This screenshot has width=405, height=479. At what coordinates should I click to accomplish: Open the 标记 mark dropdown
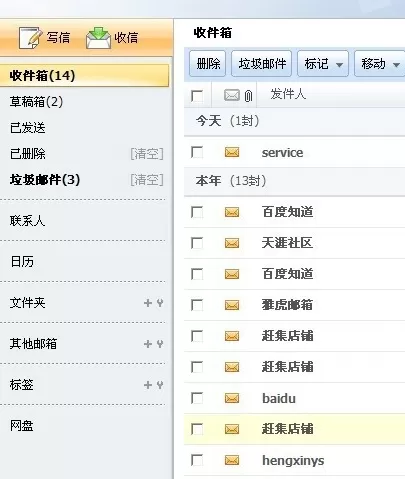[x=323, y=64]
